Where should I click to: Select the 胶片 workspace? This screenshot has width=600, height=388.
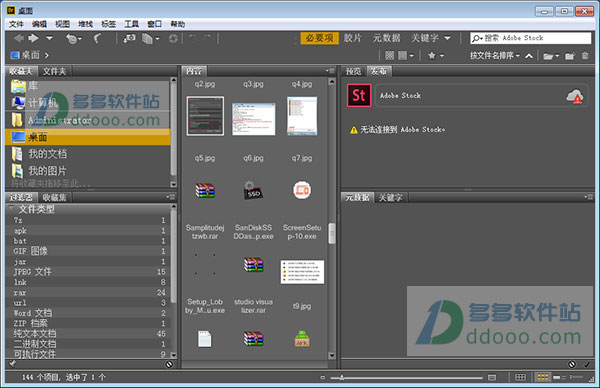pyautogui.click(x=352, y=38)
